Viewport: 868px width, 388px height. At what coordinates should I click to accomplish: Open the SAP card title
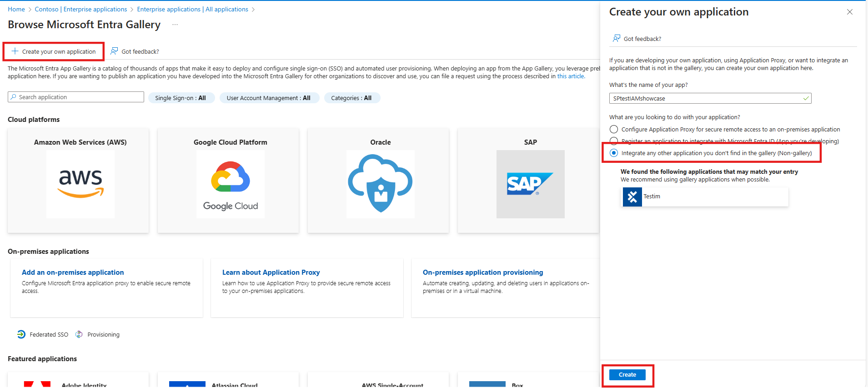pos(531,142)
